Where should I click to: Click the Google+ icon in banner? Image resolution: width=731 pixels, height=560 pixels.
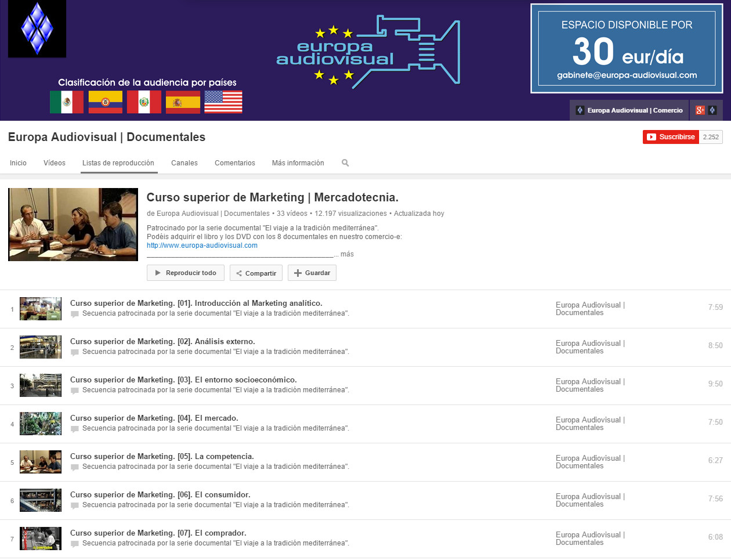tap(700, 110)
